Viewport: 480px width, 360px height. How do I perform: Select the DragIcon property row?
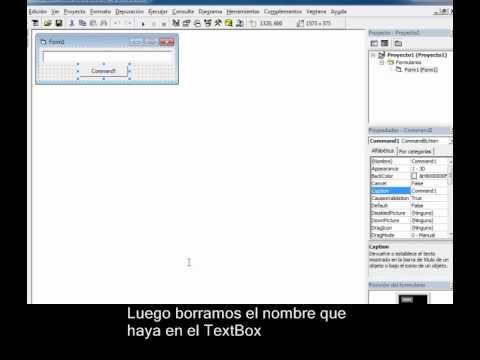410,228
